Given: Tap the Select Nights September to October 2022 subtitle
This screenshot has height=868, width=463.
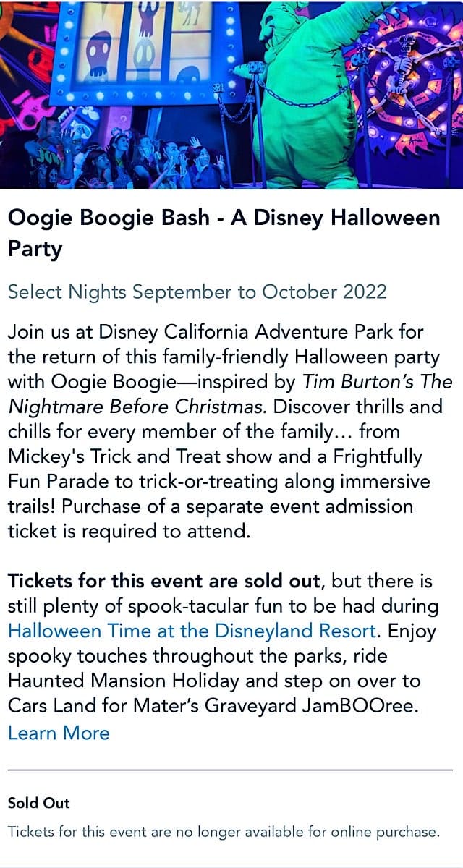Looking at the screenshot, I should pos(197,292).
